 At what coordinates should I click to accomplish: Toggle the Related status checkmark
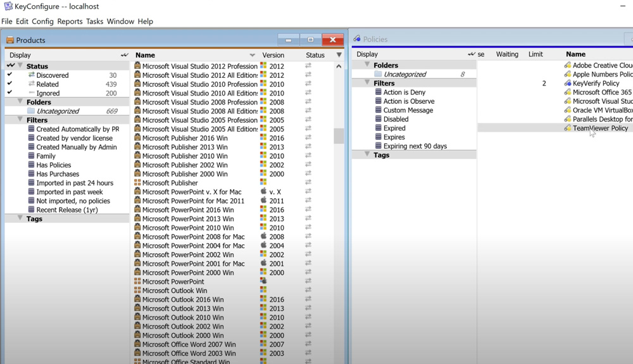point(9,84)
